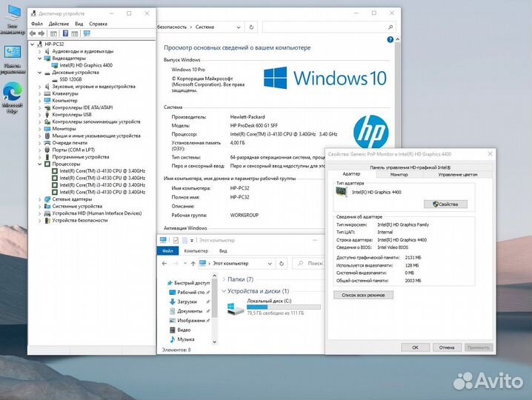532x400 pixels.
Task: Click explorer sidebar scroll down arrow
Action: coord(214,342)
